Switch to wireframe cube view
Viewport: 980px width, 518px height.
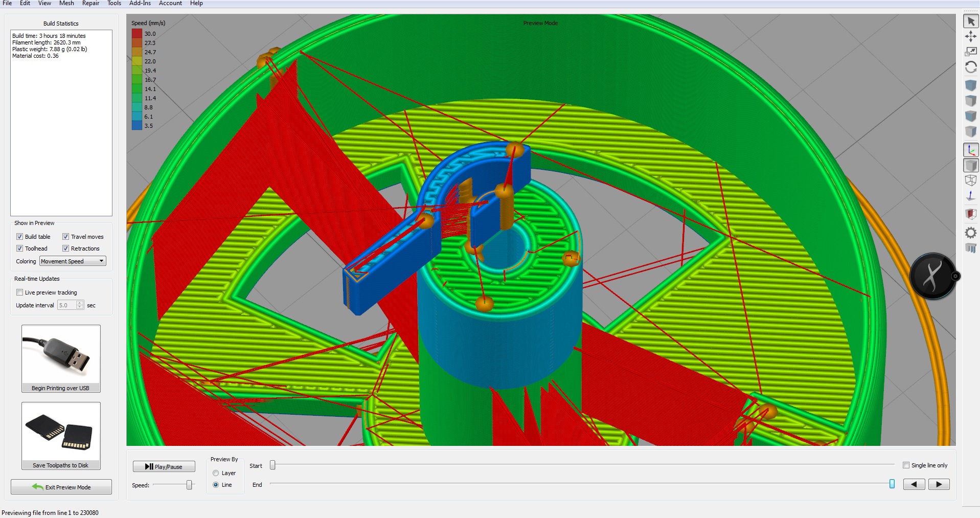point(970,181)
